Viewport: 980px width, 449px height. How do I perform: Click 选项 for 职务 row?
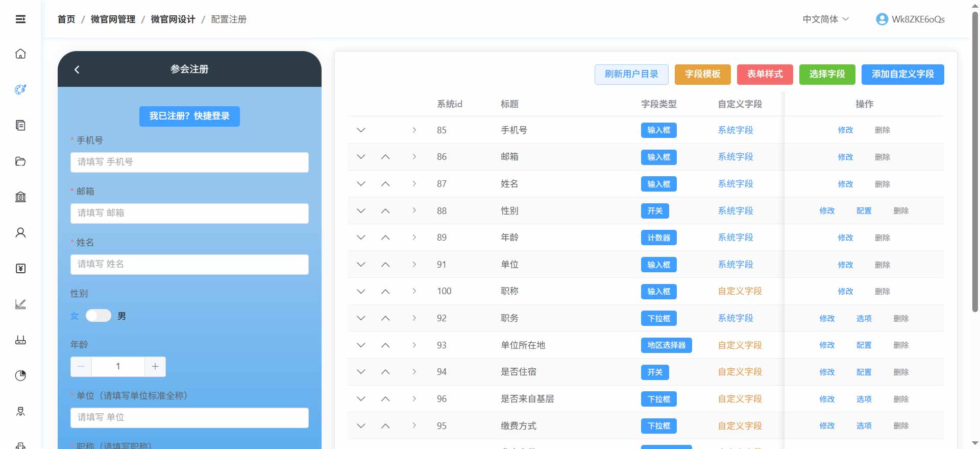864,319
